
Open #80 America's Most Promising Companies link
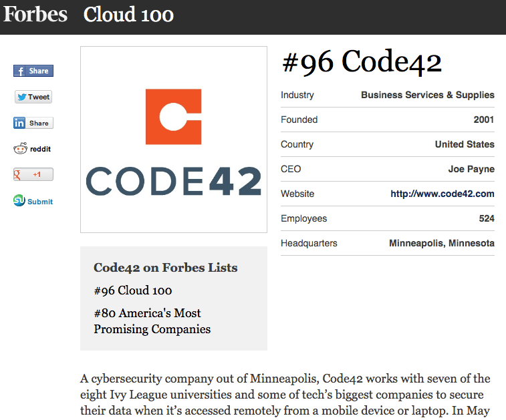(152, 321)
